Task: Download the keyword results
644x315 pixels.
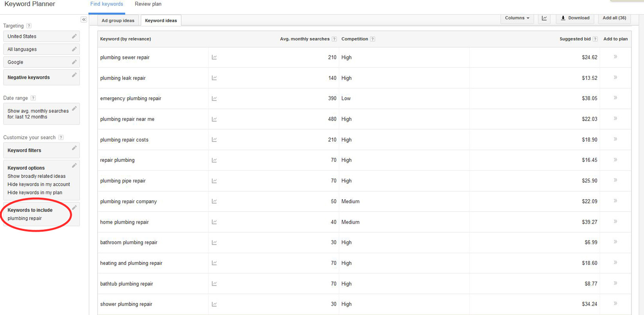Action: 575,18
